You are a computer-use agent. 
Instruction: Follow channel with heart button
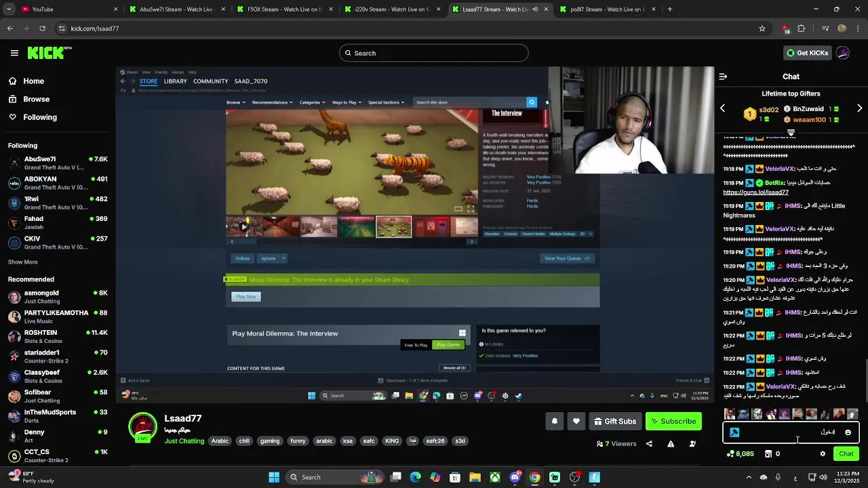click(x=576, y=422)
